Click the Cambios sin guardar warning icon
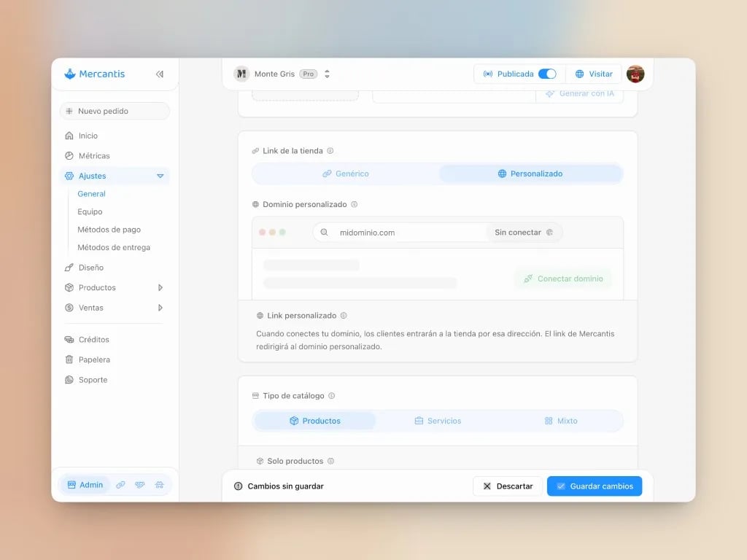The height and width of the screenshot is (560, 747). coord(239,486)
